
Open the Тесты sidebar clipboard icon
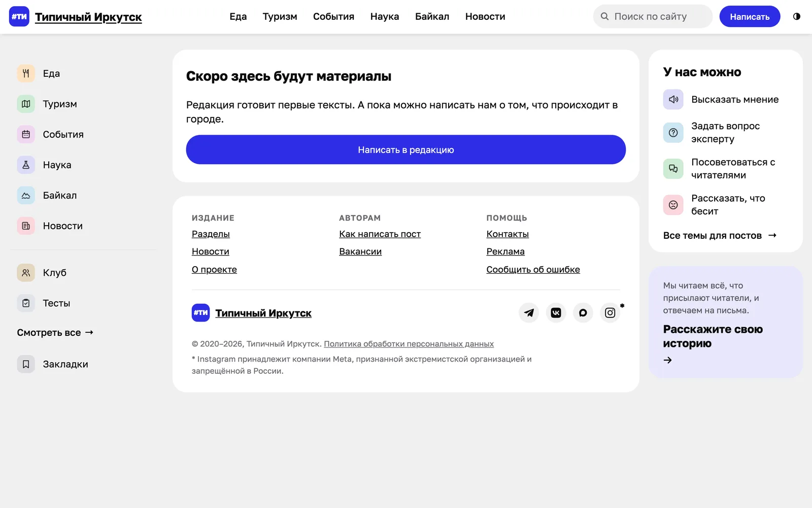[x=26, y=303]
